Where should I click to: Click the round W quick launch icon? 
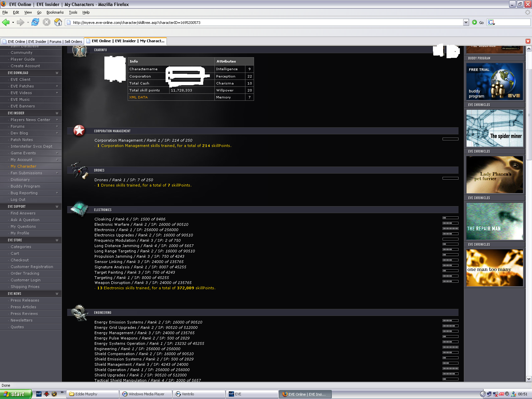54,394
